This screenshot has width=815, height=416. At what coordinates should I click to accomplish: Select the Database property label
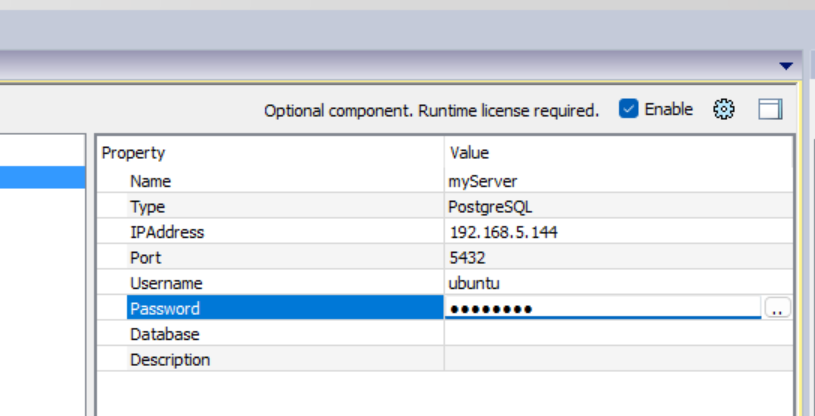(164, 334)
